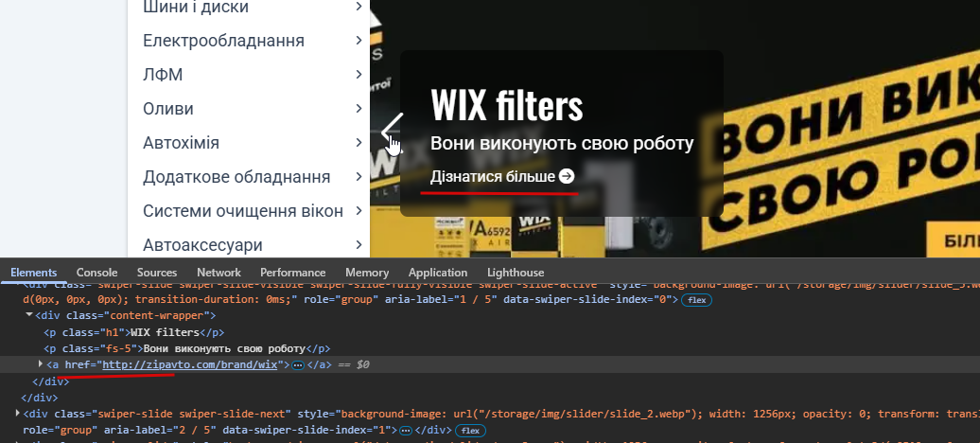980x443 pixels.
Task: Switch to the Sources tab
Action: pyautogui.click(x=157, y=273)
